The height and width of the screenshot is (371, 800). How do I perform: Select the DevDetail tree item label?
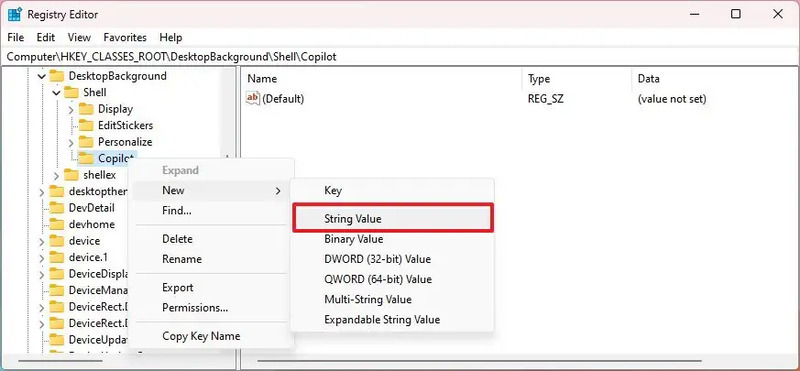tap(92, 208)
